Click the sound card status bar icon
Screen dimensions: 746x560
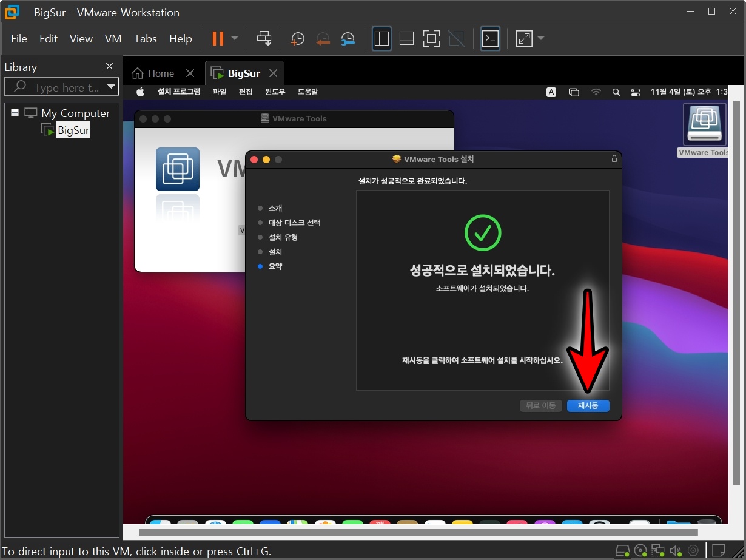click(676, 551)
